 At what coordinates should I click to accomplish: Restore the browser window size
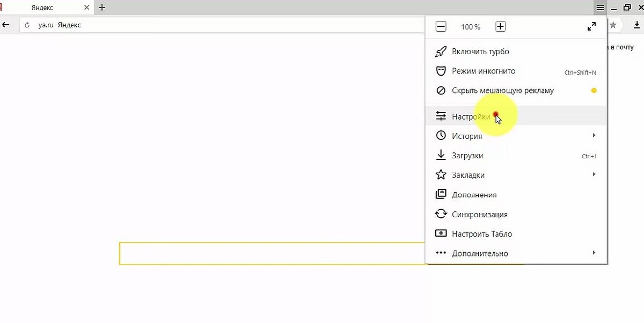click(627, 8)
